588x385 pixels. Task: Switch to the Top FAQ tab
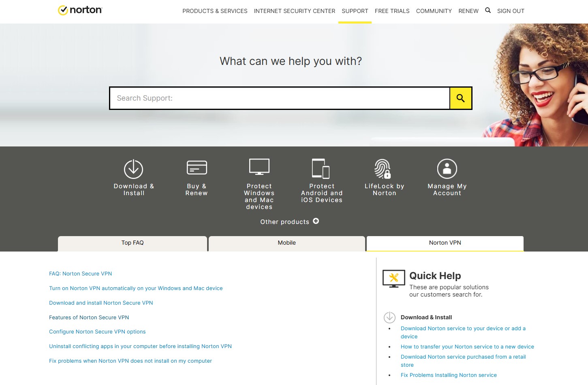(132, 243)
